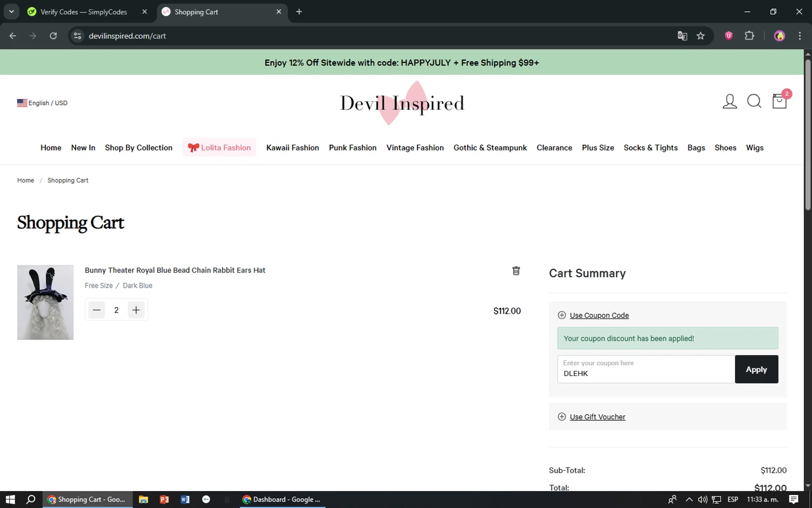The image size is (812, 508).
Task: Open the Socks & Tights menu item
Action: (x=650, y=148)
